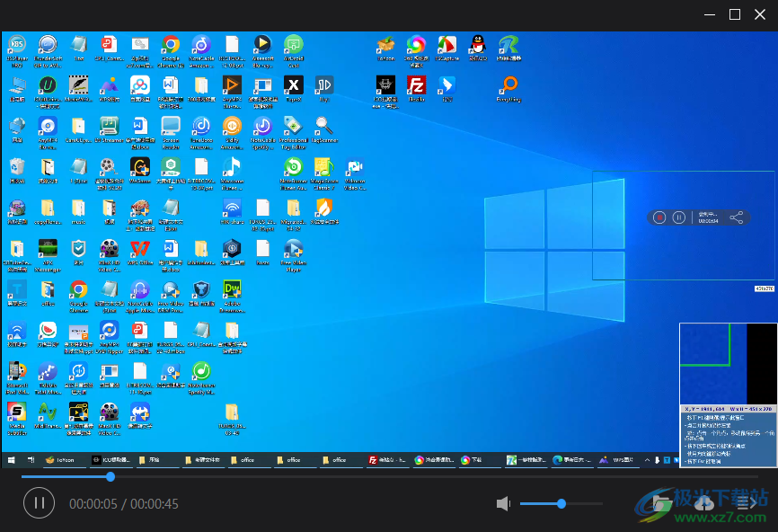Open the office folder on desktop
The height and width of the screenshot is (532, 778).
coord(48,293)
